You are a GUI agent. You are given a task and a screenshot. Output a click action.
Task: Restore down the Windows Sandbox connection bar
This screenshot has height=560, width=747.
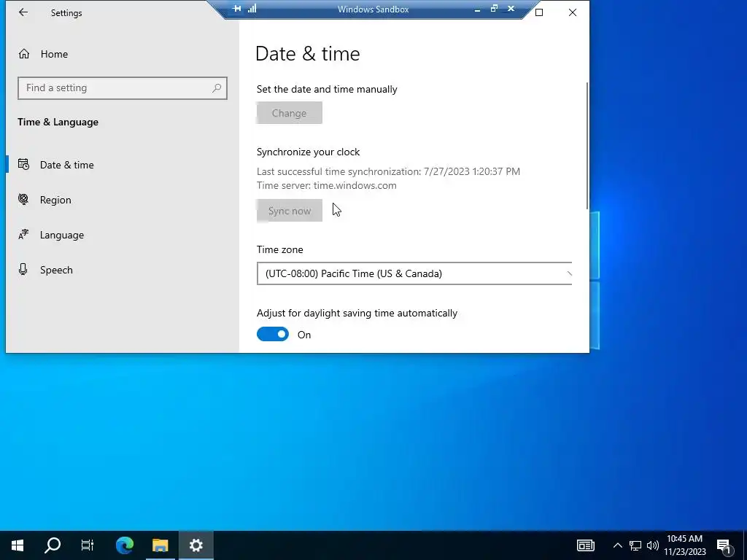494,9
